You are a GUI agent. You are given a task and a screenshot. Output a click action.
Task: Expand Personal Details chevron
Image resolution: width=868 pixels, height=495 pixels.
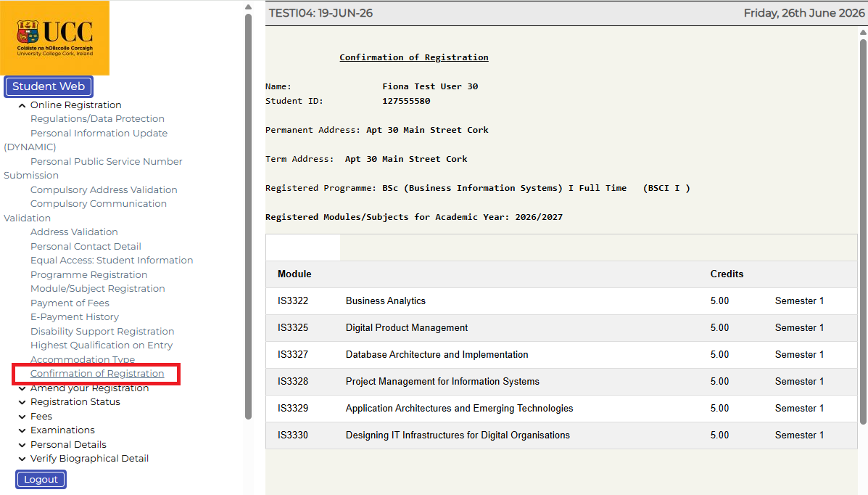pos(22,445)
